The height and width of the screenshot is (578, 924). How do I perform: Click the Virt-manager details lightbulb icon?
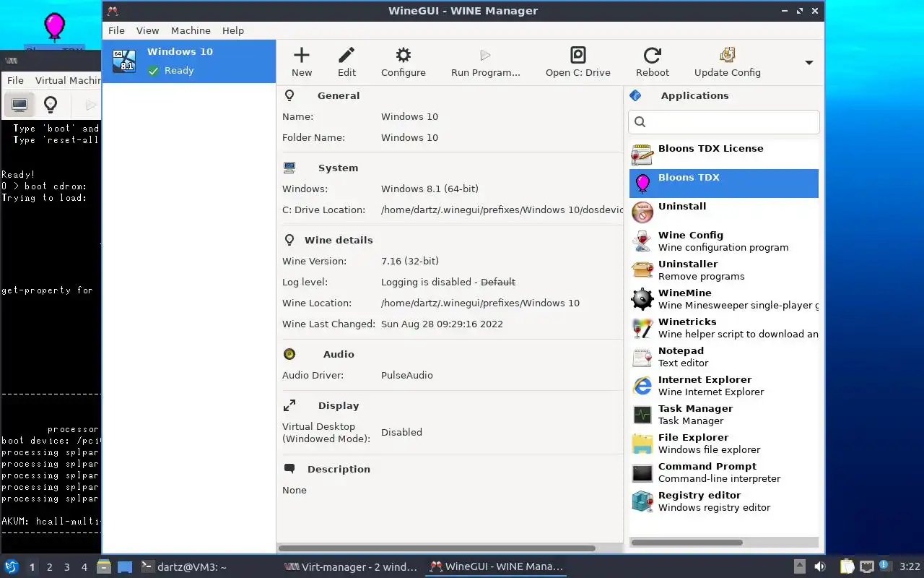pyautogui.click(x=51, y=105)
